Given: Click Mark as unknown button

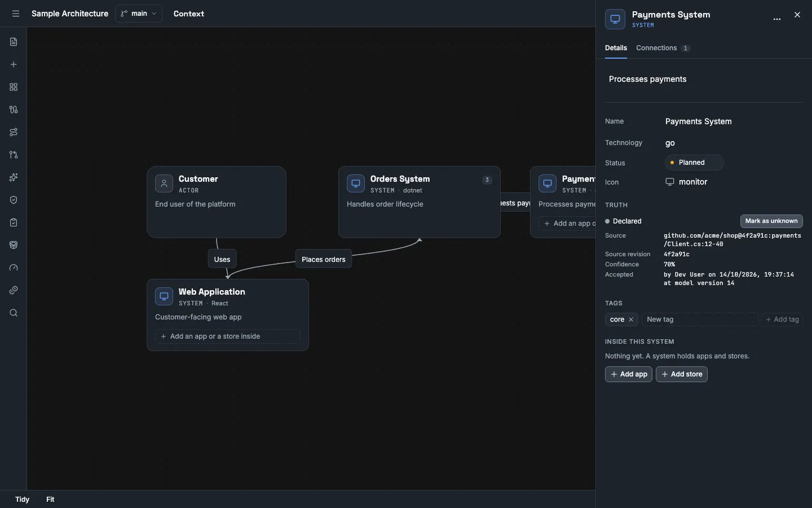Looking at the screenshot, I should pyautogui.click(x=771, y=221).
